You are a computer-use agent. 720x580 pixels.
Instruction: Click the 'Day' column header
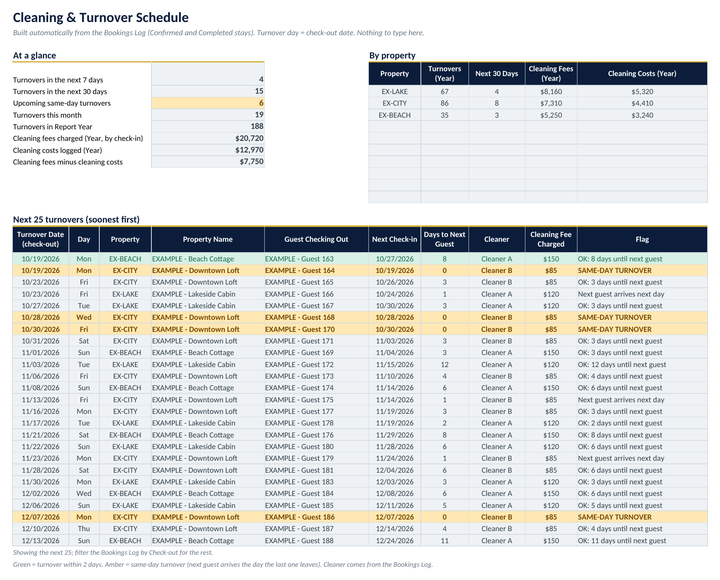[x=84, y=239]
